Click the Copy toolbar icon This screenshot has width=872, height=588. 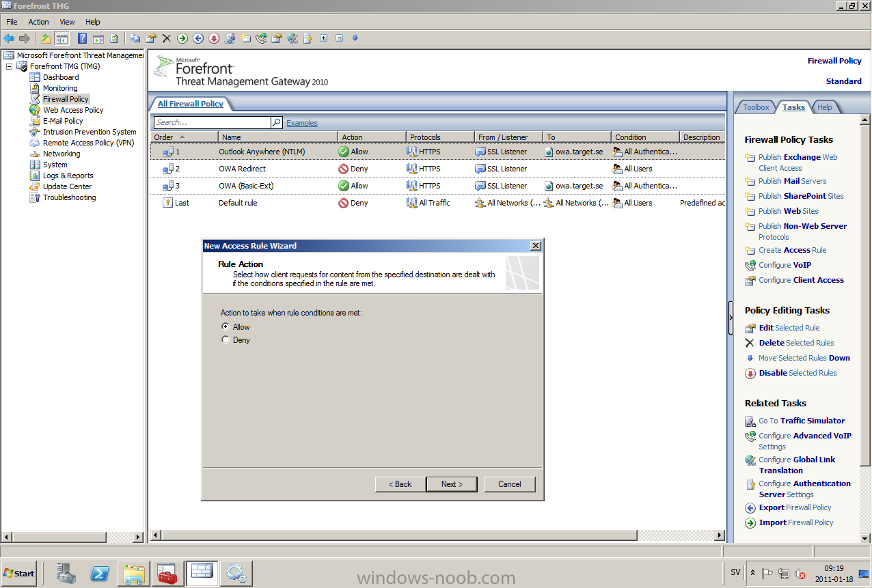click(x=135, y=38)
